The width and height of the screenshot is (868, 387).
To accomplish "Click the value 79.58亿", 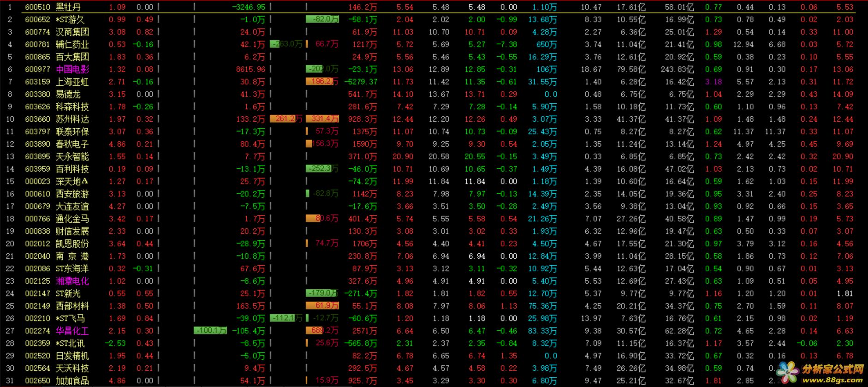I will point(631,69).
